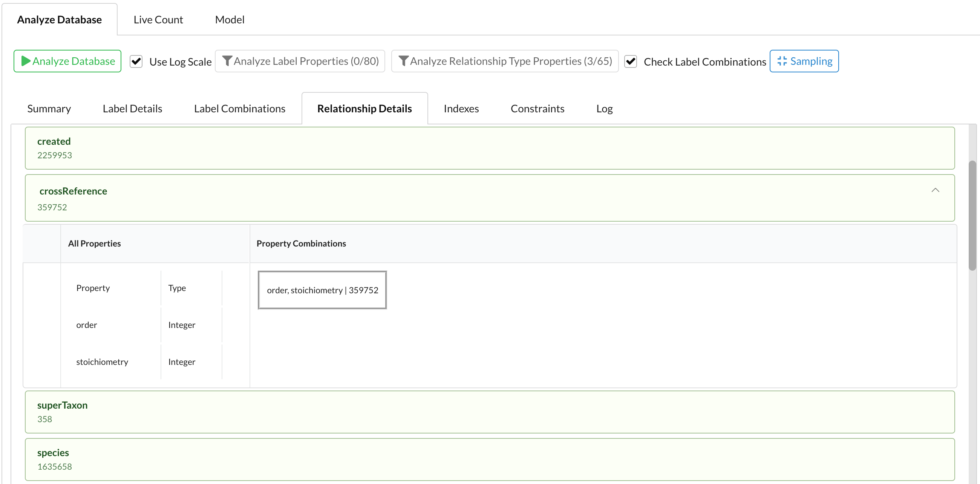The width and height of the screenshot is (980, 484).
Task: Click the Property Combinations column header
Action: tap(603, 244)
